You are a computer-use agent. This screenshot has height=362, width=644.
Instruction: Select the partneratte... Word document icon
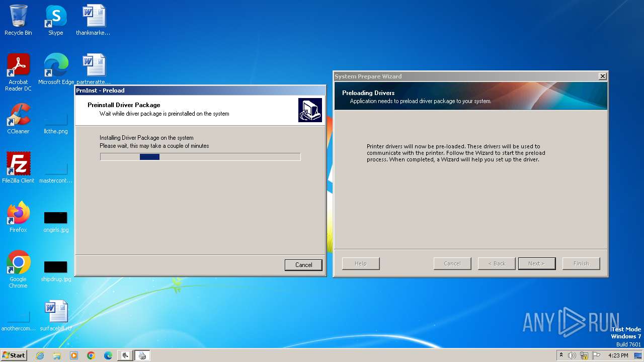pos(94,69)
